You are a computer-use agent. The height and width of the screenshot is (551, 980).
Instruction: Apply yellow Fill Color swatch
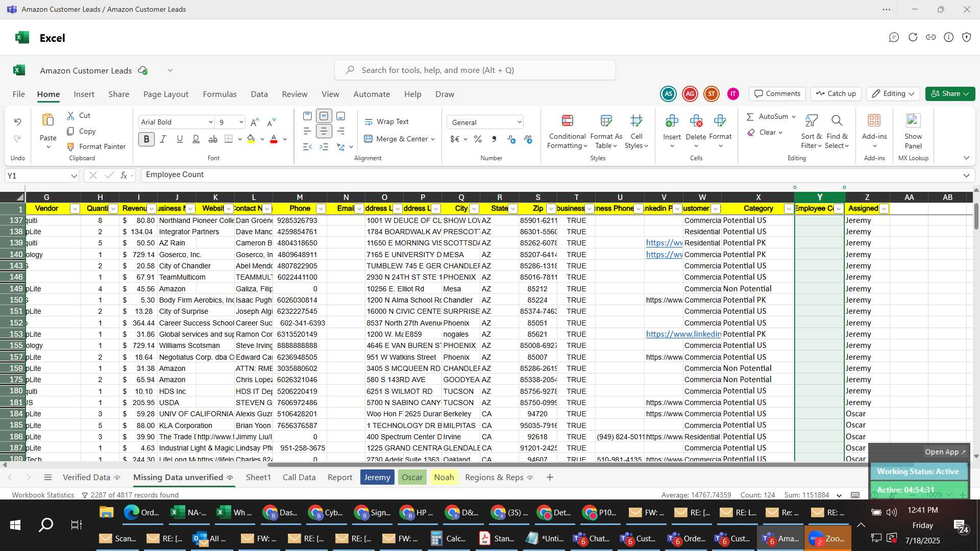tap(251, 139)
